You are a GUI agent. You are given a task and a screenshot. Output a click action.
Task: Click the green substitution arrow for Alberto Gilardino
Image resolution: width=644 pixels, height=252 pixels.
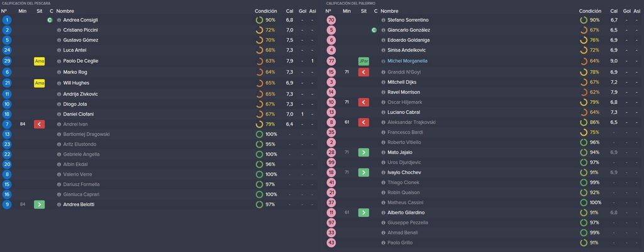364,212
